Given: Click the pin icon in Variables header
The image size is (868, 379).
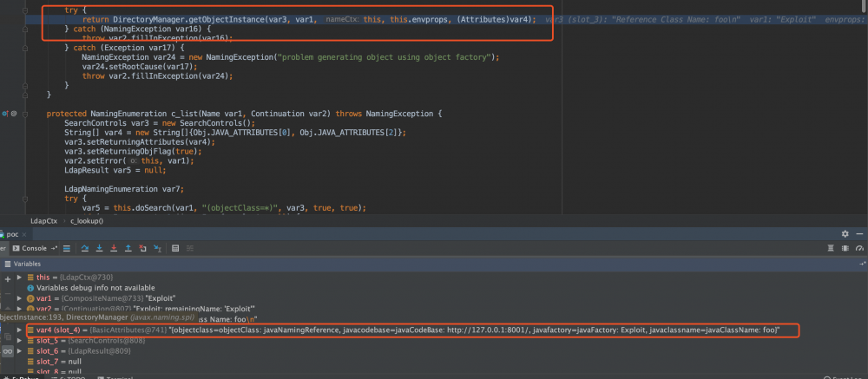Looking at the screenshot, I should click(861, 264).
